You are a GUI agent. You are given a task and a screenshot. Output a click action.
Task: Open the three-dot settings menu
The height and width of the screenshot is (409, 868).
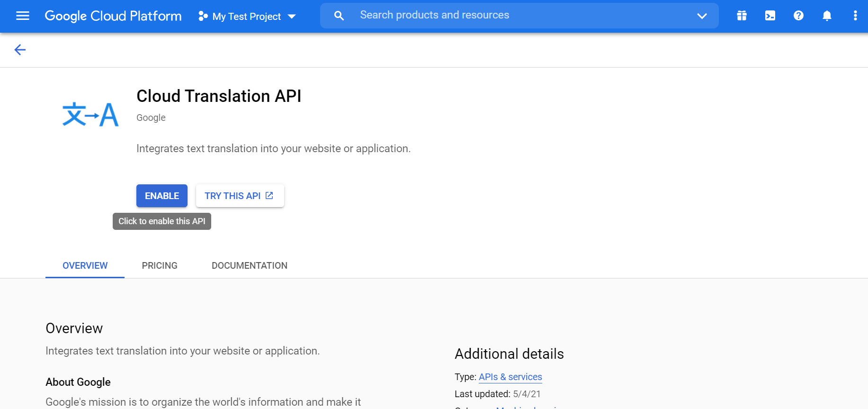855,16
